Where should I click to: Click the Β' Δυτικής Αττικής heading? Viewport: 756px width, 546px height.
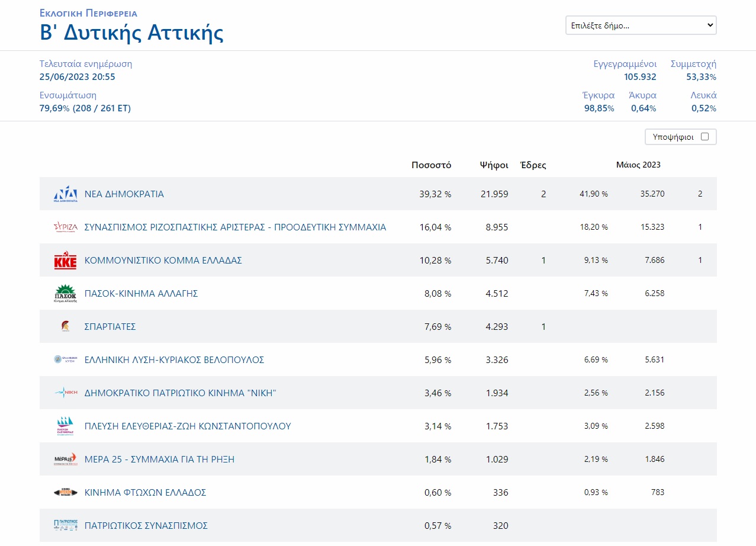[131, 33]
